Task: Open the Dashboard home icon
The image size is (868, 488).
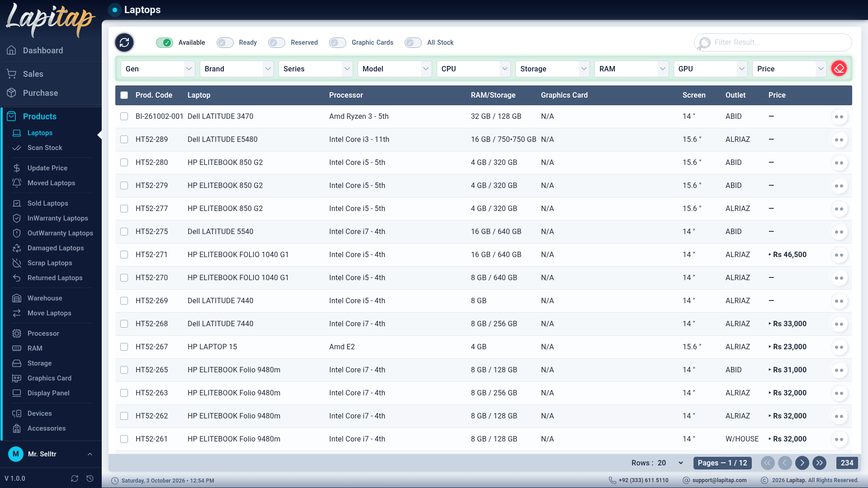Action: pyautogui.click(x=12, y=50)
